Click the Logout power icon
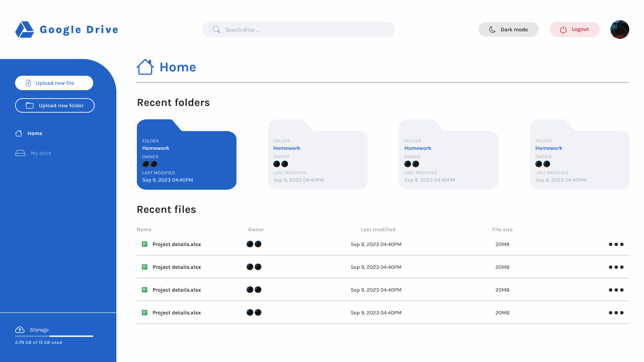 click(563, 29)
